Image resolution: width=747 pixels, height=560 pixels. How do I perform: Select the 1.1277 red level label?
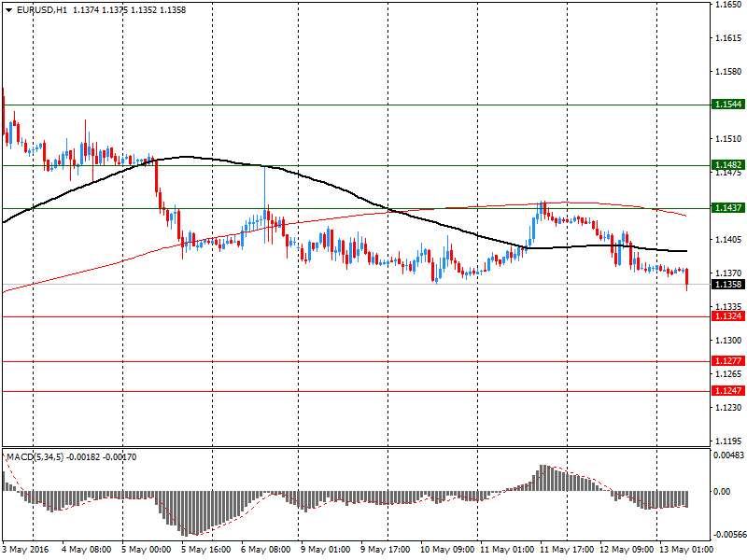pos(728,361)
